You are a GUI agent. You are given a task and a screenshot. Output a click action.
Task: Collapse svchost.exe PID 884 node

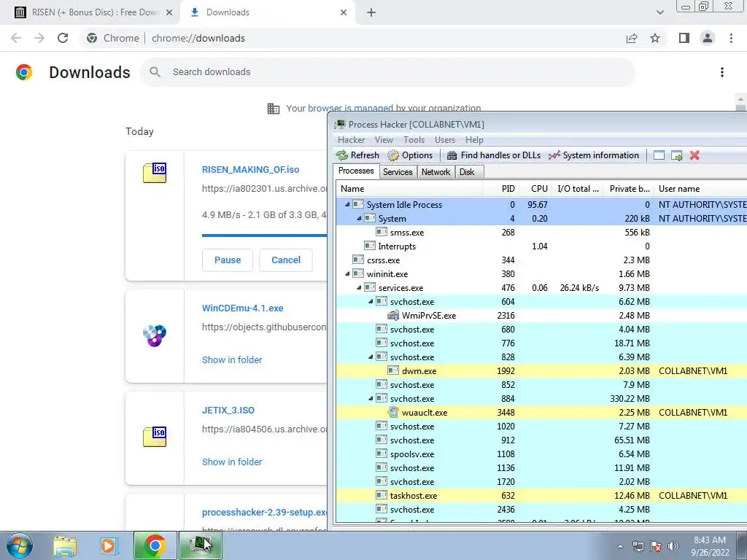pyautogui.click(x=371, y=399)
